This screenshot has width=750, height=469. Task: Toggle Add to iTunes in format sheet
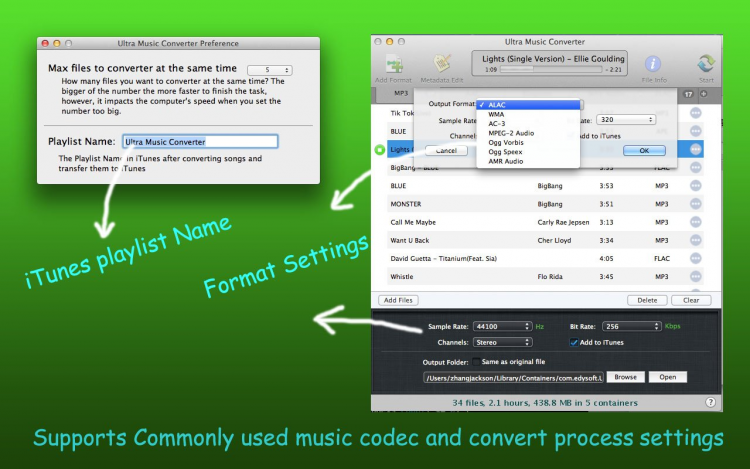click(x=571, y=136)
